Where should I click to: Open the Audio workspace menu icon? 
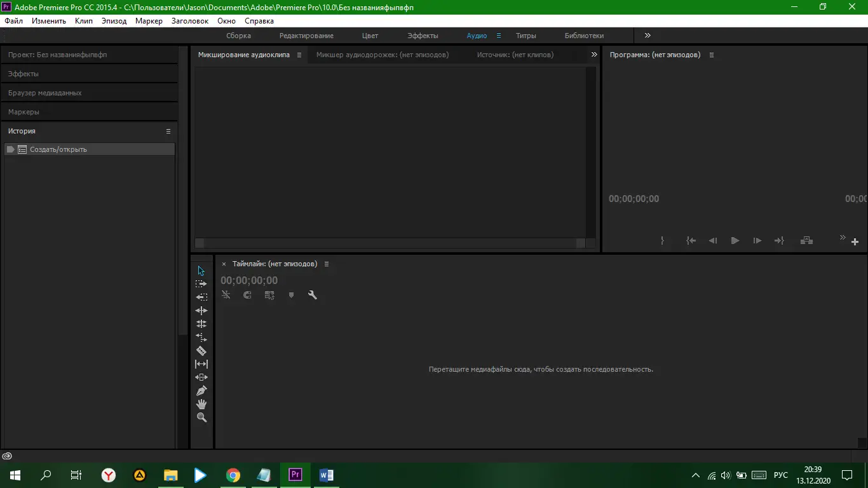coord(499,36)
